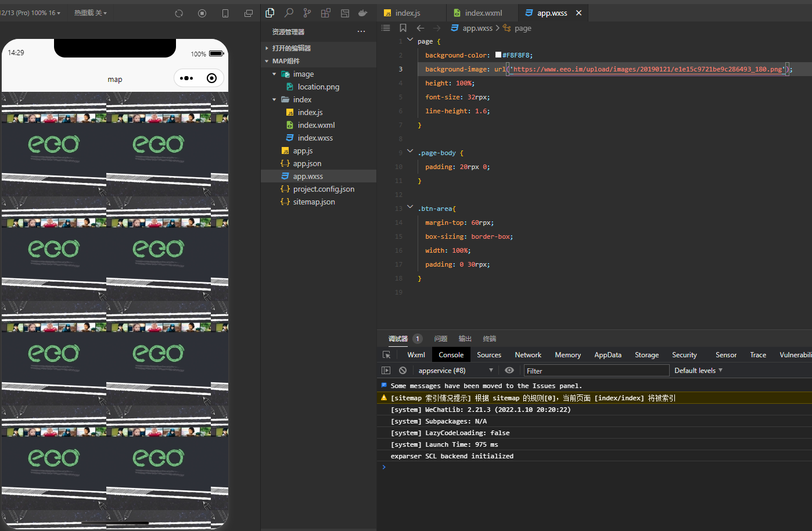This screenshot has width=812, height=531.
Task: Click the simulator refresh icon
Action: [179, 13]
